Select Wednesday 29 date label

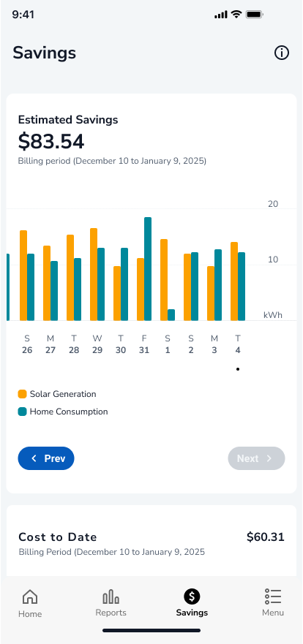coord(97,344)
